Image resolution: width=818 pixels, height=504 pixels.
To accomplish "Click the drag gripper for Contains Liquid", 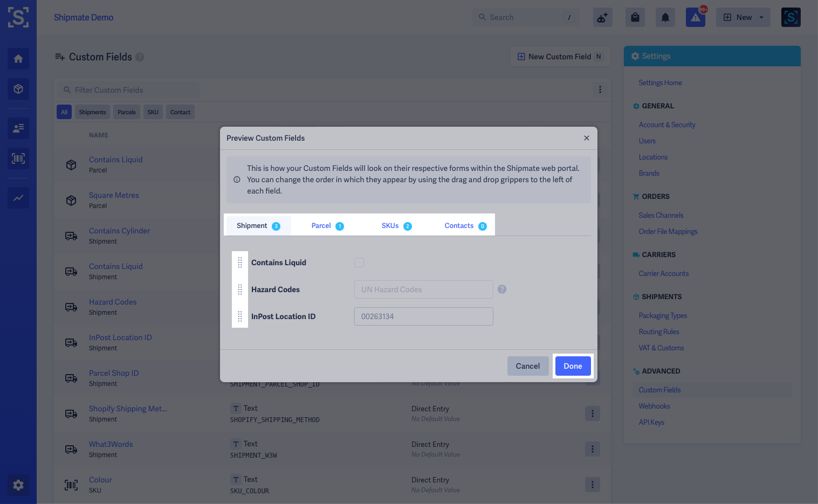I will point(240,263).
